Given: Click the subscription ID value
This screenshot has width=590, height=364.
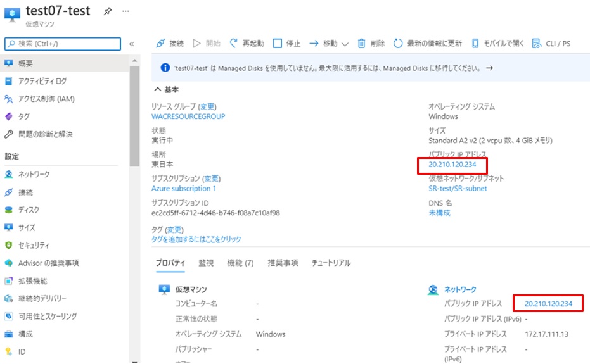Looking at the screenshot, I should click(215, 213).
